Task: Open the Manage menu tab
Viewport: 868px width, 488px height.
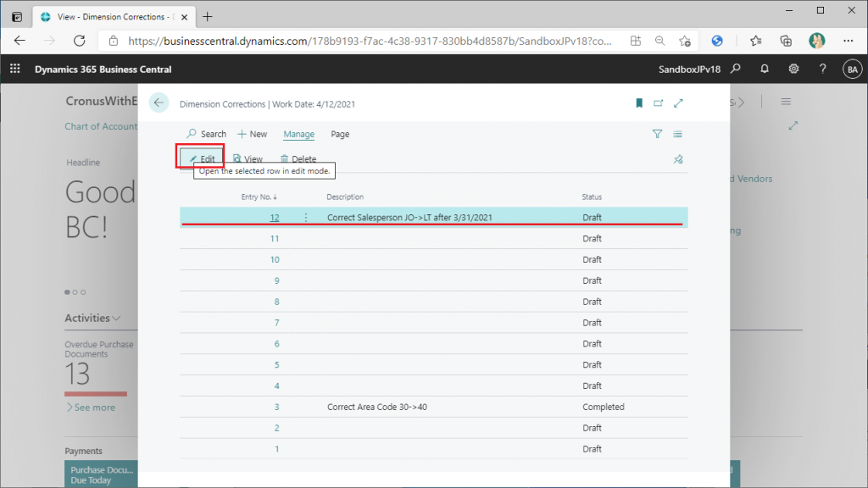Action: tap(298, 134)
